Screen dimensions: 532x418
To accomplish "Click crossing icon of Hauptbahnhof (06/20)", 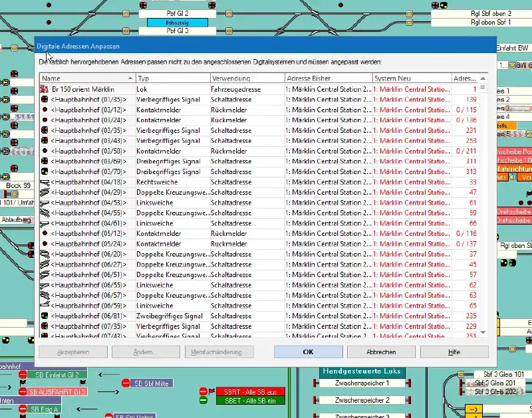I will point(45,254).
